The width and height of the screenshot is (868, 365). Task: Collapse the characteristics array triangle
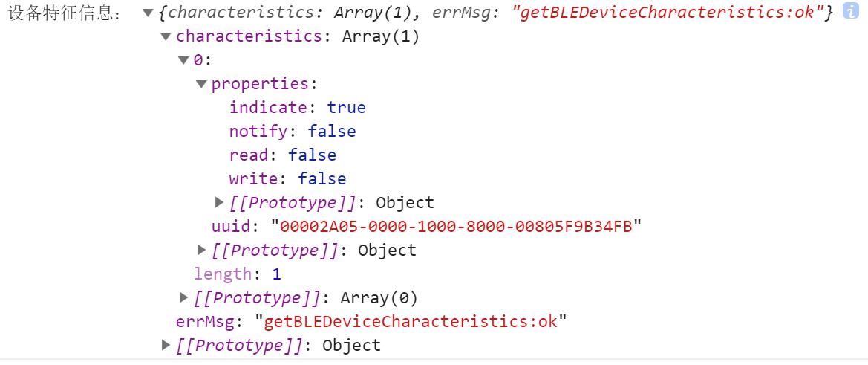(x=166, y=36)
